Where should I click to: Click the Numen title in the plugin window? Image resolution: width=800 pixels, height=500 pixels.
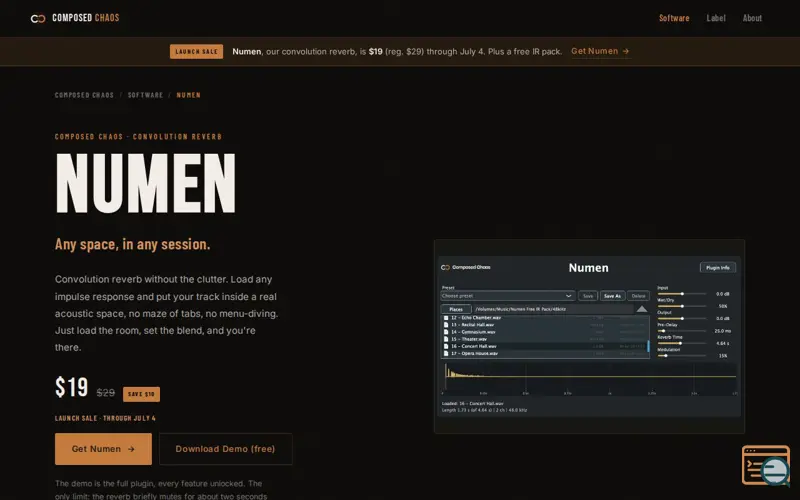point(589,268)
